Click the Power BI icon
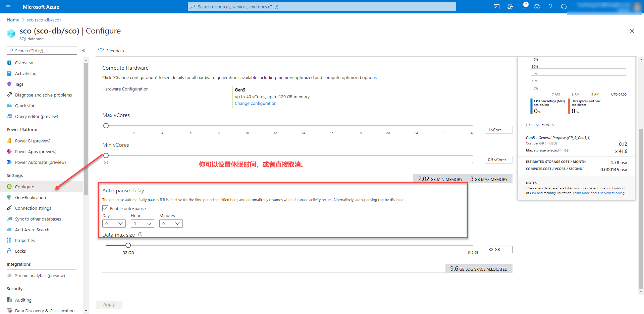This screenshot has width=644, height=314. tap(9, 141)
